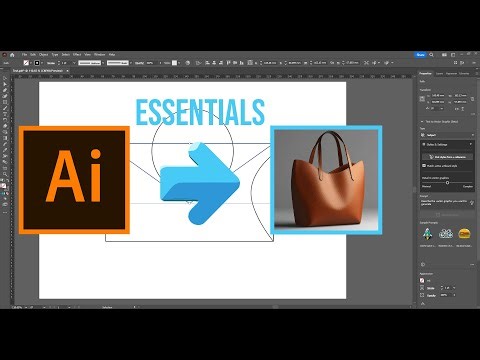Click the opacity value field
Viewport: 480px width, 360px height.
click(x=152, y=63)
